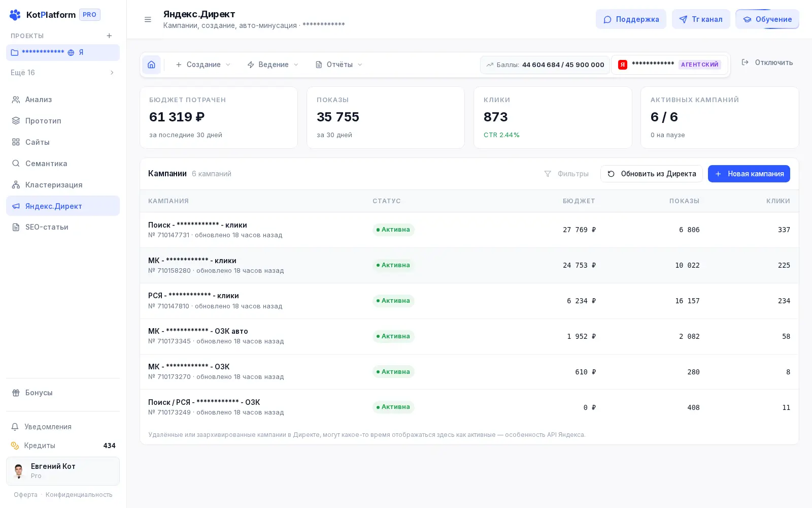Click the Кредиты coins icon
The height and width of the screenshot is (508, 812).
15,446
